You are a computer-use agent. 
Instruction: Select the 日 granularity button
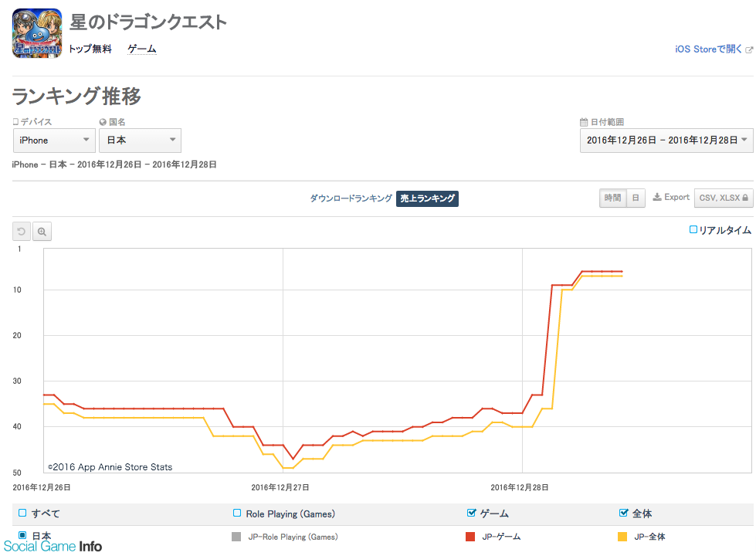636,198
